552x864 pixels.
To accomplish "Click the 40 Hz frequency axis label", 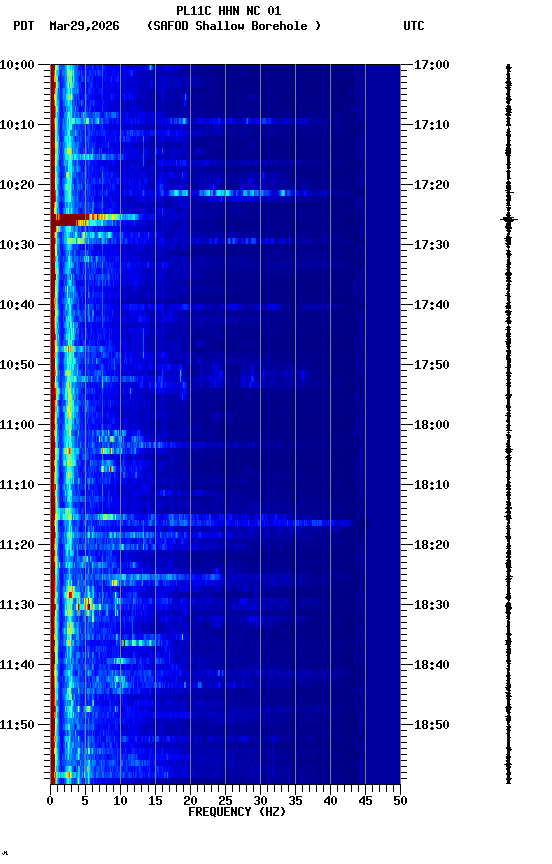I will pyautogui.click(x=330, y=801).
